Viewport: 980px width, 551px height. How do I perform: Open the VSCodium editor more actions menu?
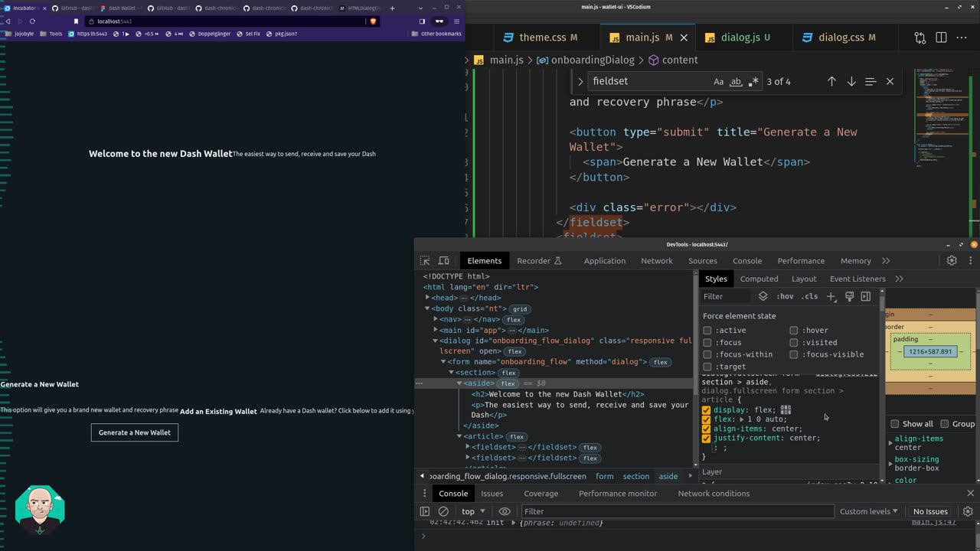click(962, 37)
